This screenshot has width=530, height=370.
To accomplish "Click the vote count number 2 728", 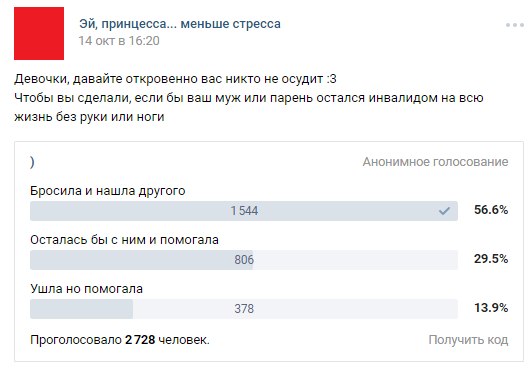I will click(x=140, y=340).
